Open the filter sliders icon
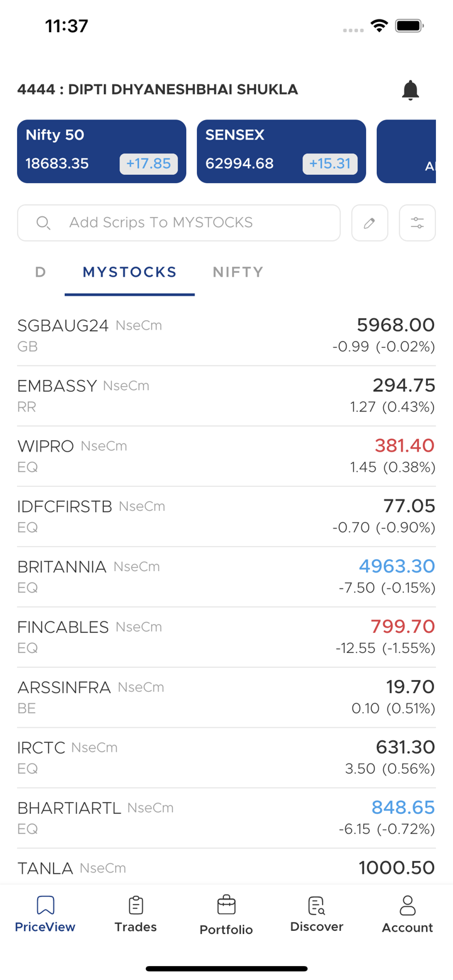 [417, 223]
